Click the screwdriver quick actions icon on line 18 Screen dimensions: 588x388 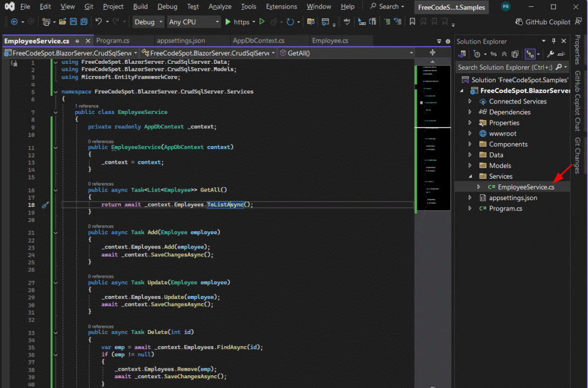[45, 205]
